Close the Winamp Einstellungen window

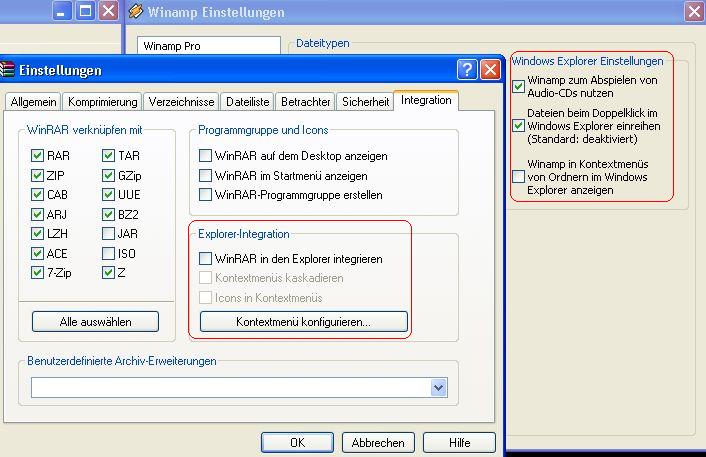(x=694, y=11)
